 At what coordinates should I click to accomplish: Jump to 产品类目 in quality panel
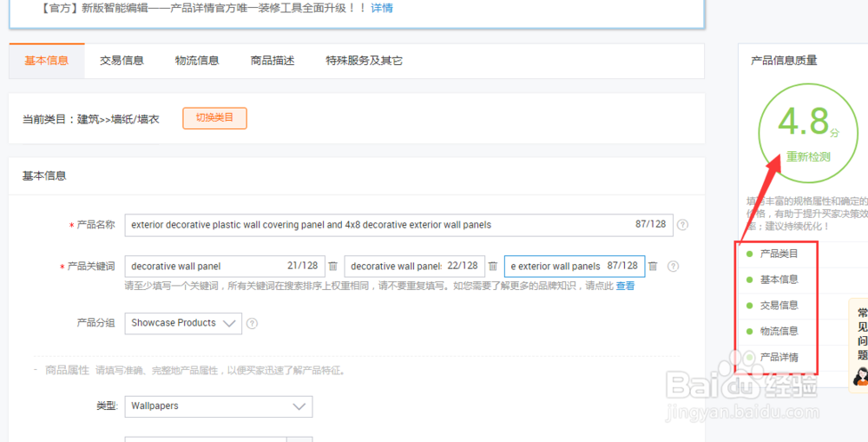[779, 254]
